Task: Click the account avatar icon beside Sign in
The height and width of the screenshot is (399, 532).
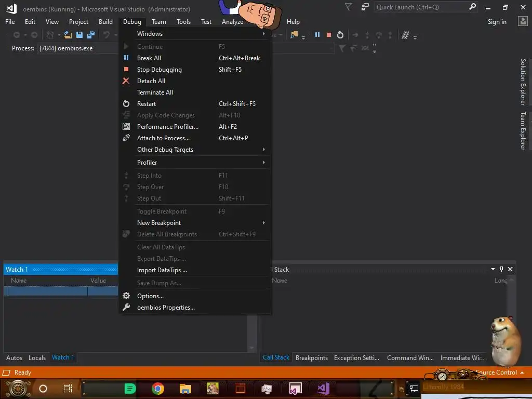Action: coord(523,21)
